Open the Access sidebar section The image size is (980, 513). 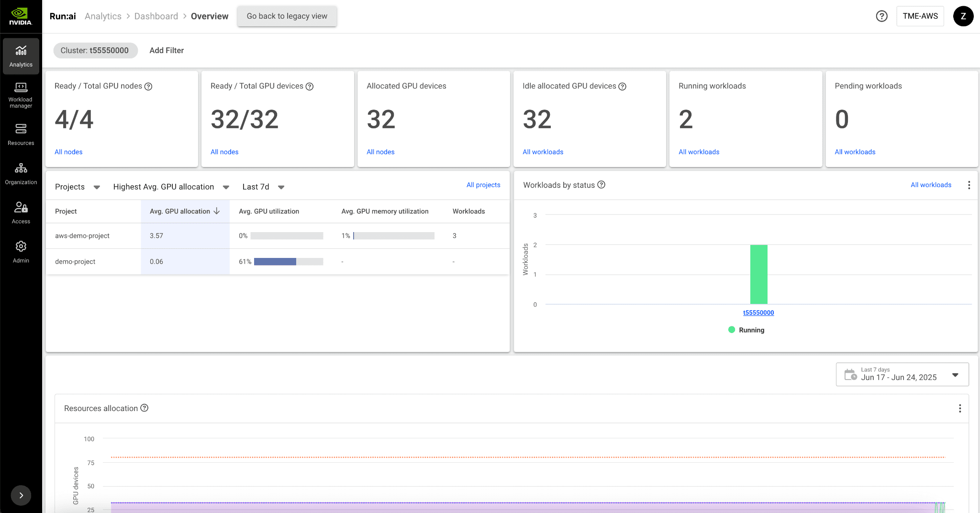point(21,213)
